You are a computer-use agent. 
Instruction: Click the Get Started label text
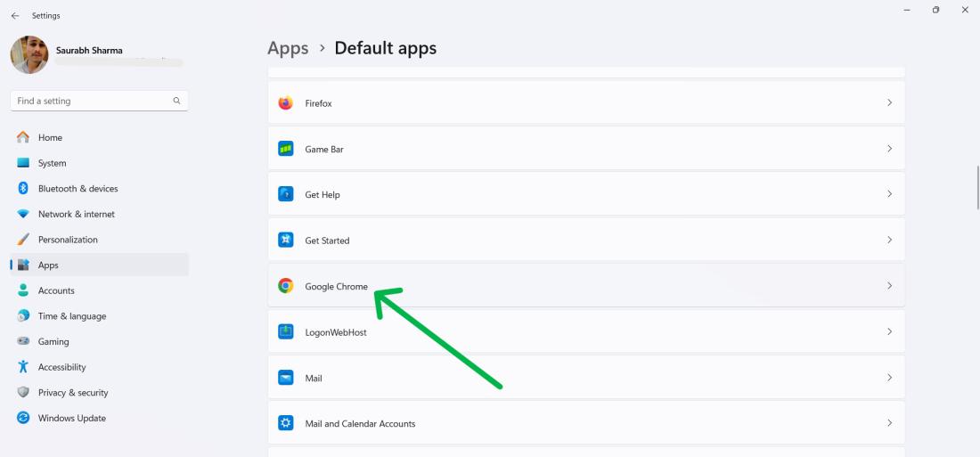point(327,241)
